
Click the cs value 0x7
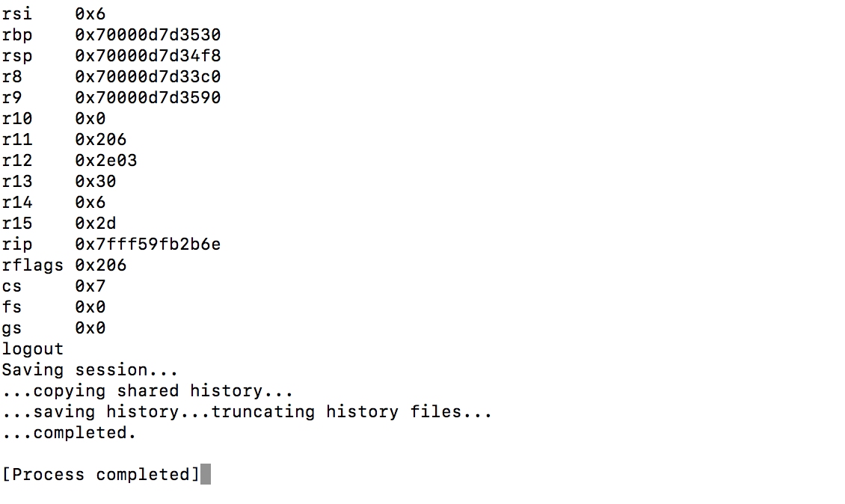point(90,286)
